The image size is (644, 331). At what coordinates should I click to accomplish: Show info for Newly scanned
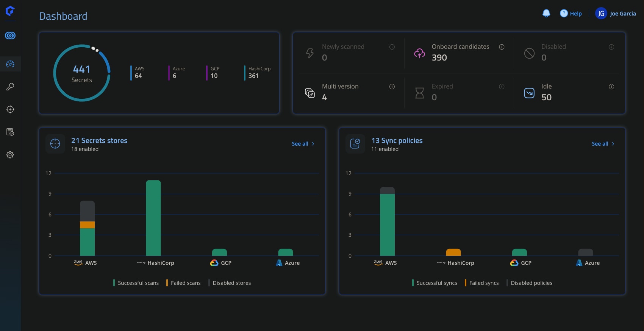pos(392,47)
